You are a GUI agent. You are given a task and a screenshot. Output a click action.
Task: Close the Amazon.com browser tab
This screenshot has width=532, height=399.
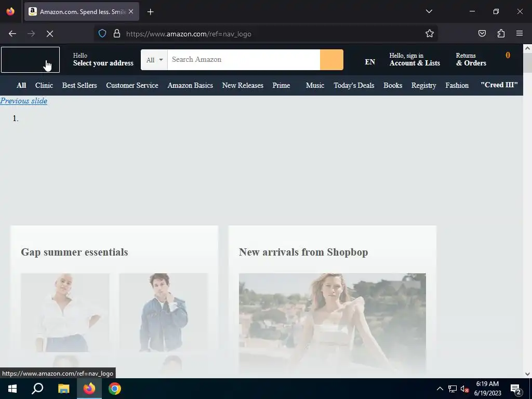coord(131,11)
